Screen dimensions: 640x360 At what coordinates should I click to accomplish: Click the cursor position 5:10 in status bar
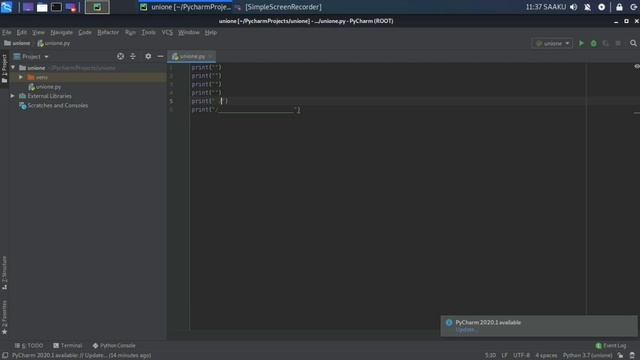[490, 356]
